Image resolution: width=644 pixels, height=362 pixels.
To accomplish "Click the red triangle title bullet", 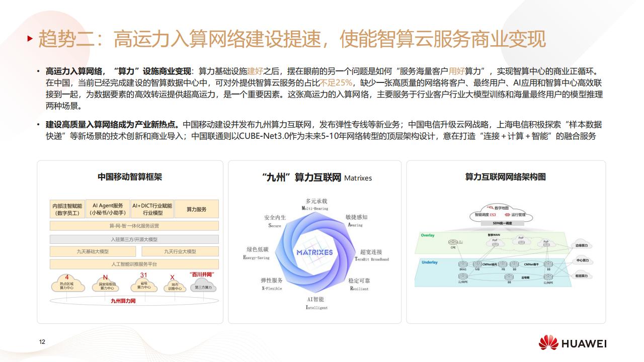I will 31,39.
